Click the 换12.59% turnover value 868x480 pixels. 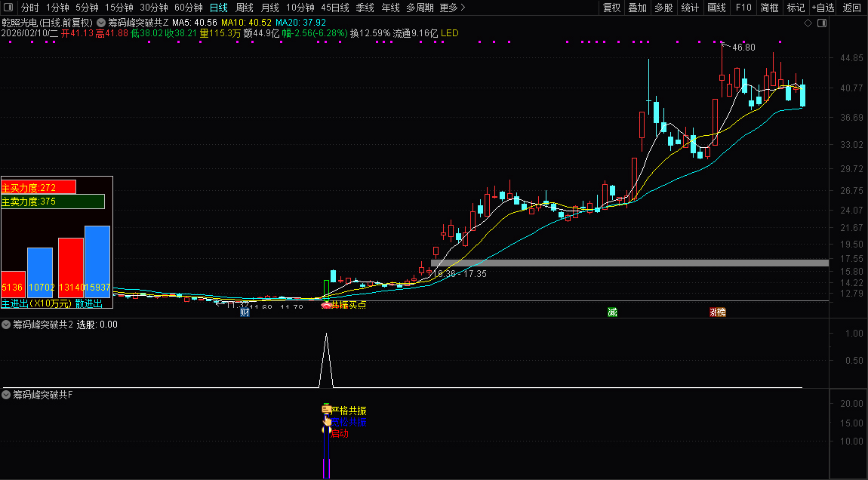(x=371, y=33)
